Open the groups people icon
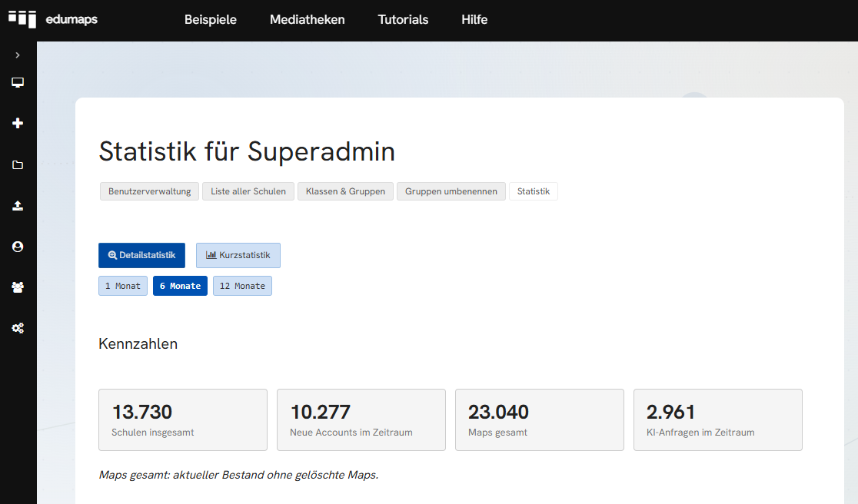Screen dimensions: 858x504 [x=18, y=287]
